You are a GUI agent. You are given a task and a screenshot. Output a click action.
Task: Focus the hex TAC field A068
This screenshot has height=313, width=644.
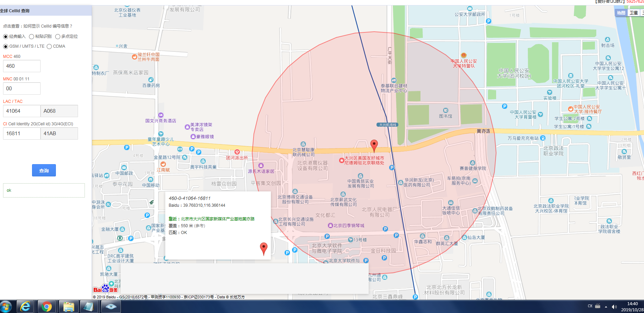59,111
